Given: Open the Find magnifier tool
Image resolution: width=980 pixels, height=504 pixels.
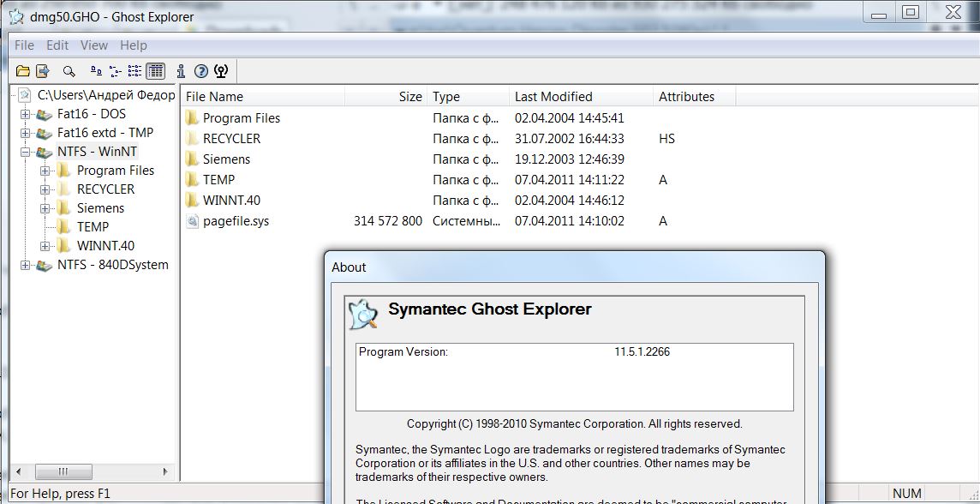Looking at the screenshot, I should tap(69, 71).
